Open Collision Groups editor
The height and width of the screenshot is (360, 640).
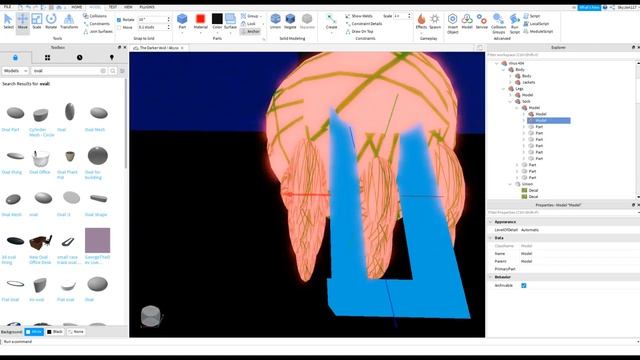[x=498, y=24]
